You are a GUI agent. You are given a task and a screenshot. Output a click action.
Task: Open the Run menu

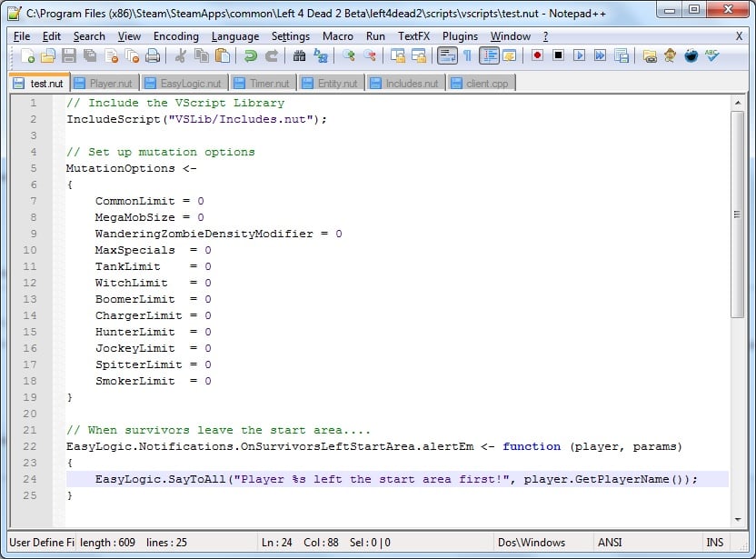[375, 36]
